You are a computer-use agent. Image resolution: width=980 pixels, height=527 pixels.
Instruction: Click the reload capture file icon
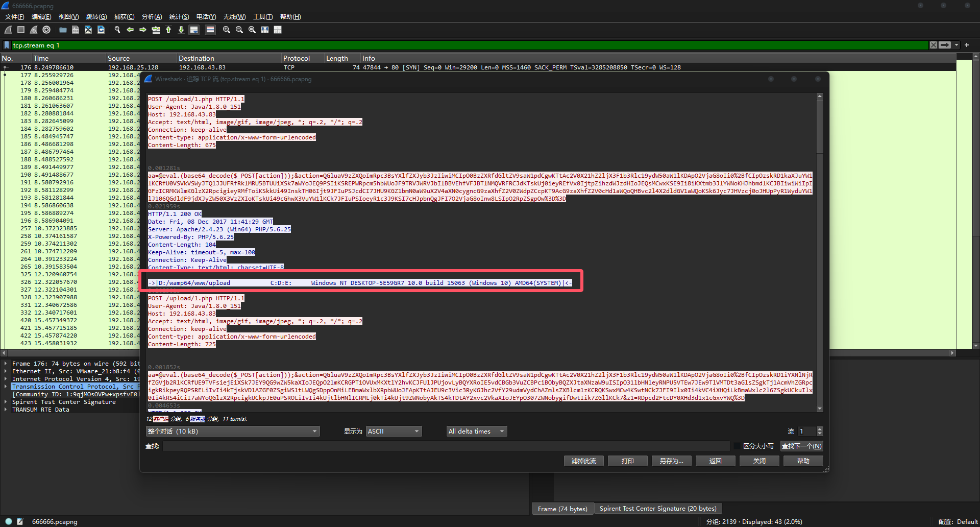[101, 30]
